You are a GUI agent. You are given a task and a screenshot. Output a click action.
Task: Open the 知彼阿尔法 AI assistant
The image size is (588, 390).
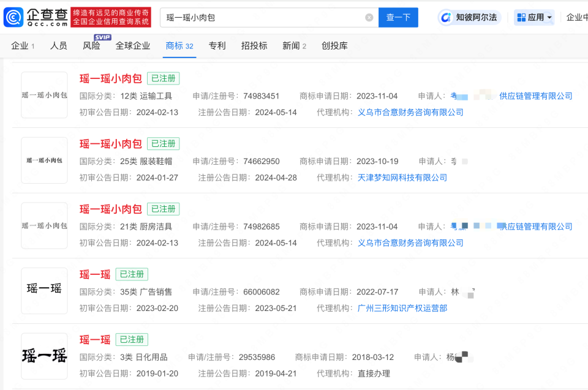(469, 17)
